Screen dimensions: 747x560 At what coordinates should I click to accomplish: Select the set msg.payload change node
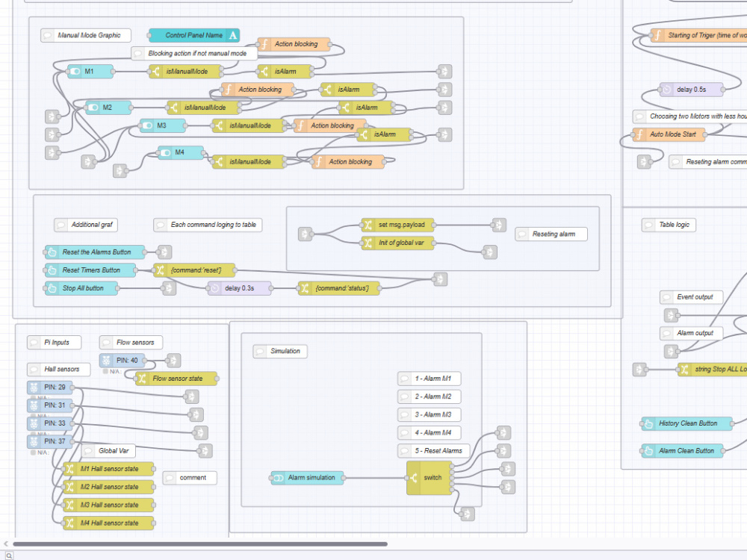[397, 225]
